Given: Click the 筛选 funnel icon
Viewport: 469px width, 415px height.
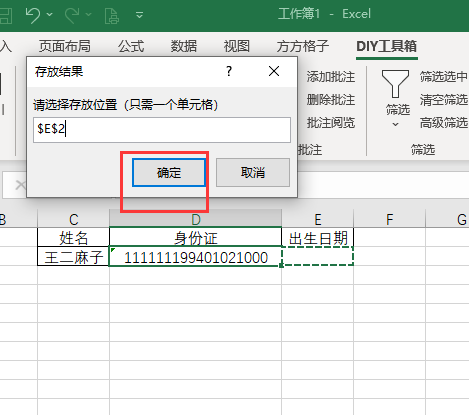Looking at the screenshot, I should coord(395,84).
